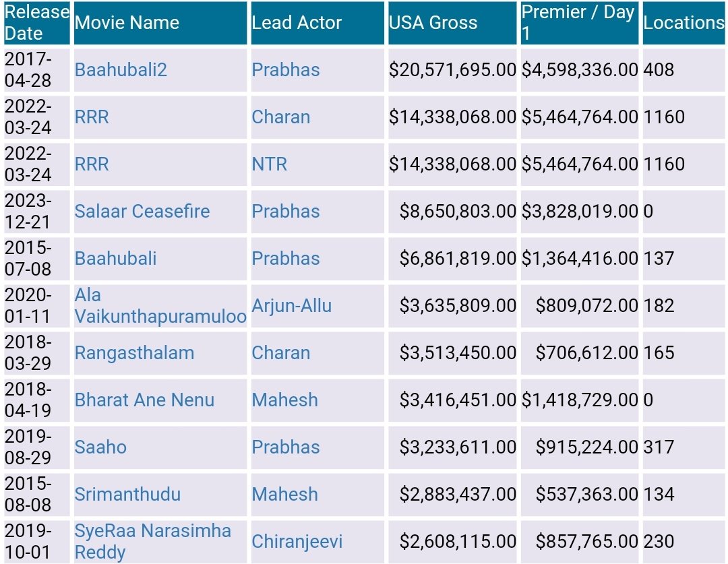Open the Arjun-Allu actor link

click(x=292, y=305)
